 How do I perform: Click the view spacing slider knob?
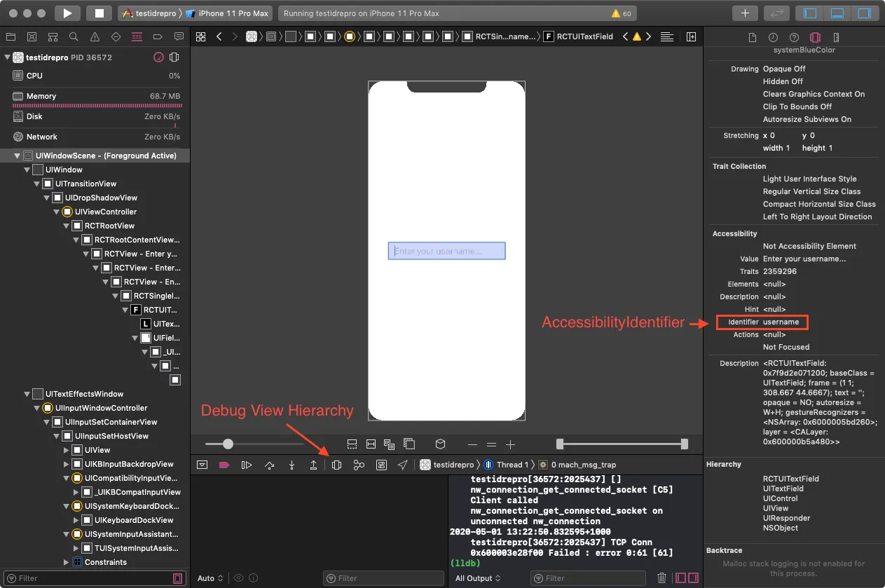click(228, 444)
